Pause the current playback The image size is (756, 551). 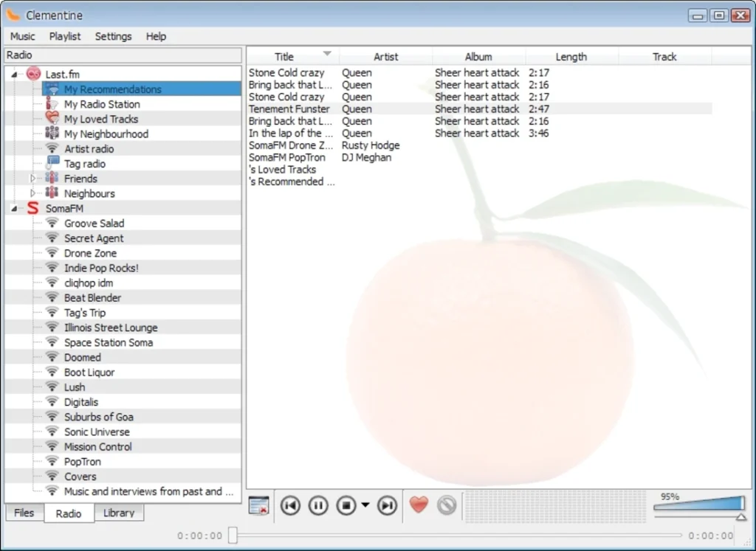click(x=318, y=505)
